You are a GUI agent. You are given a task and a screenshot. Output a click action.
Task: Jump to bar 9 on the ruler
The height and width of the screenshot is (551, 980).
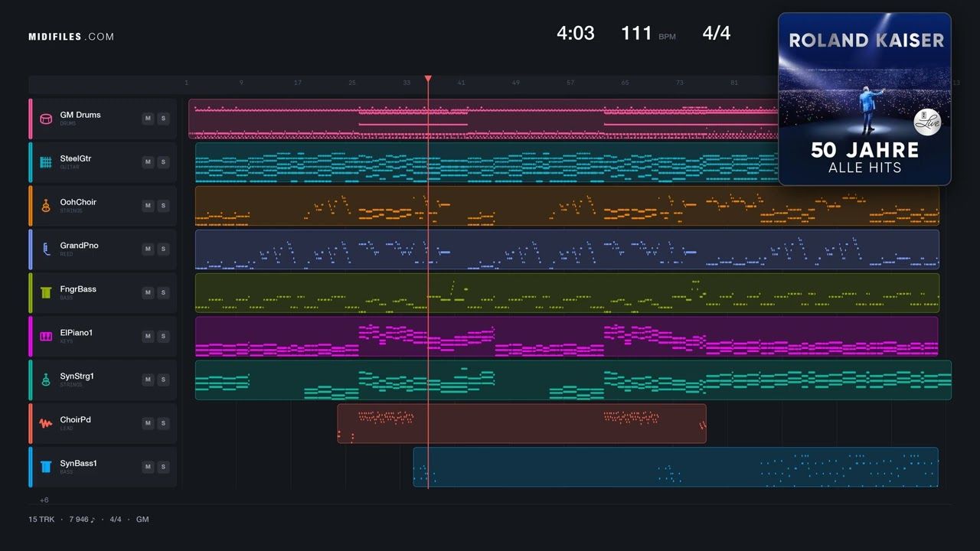(x=241, y=83)
